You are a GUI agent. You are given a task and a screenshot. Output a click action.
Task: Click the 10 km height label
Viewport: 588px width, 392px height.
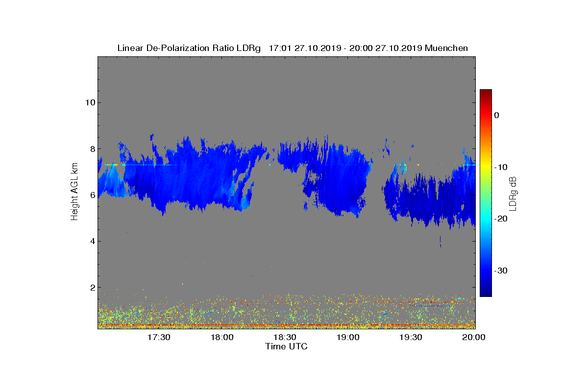click(90, 102)
